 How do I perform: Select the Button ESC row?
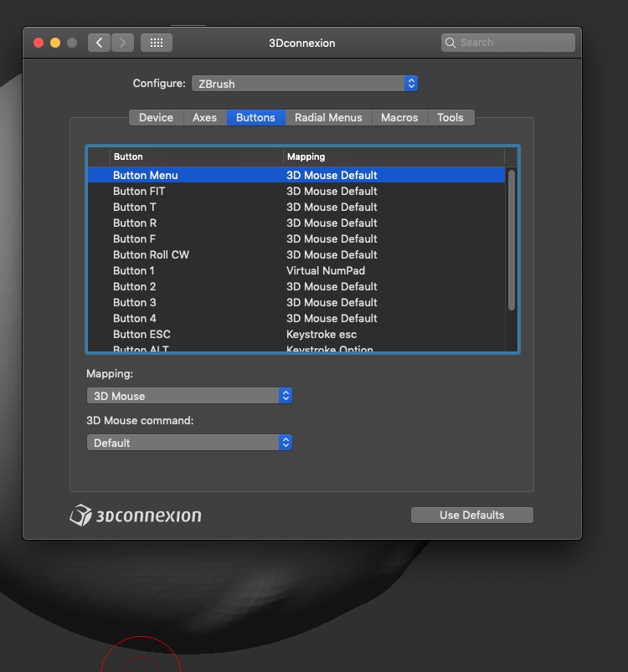(296, 334)
